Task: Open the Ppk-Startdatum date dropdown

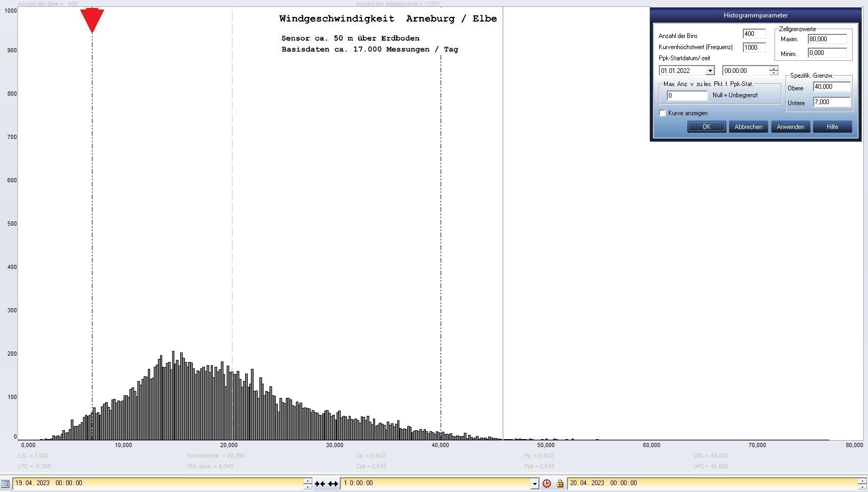Action: point(710,71)
